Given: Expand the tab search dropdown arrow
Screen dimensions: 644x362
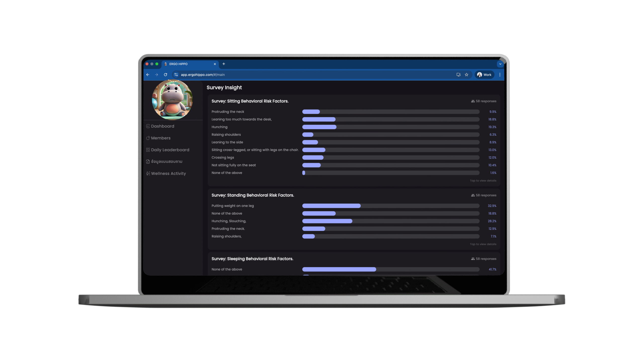Looking at the screenshot, I should [500, 64].
